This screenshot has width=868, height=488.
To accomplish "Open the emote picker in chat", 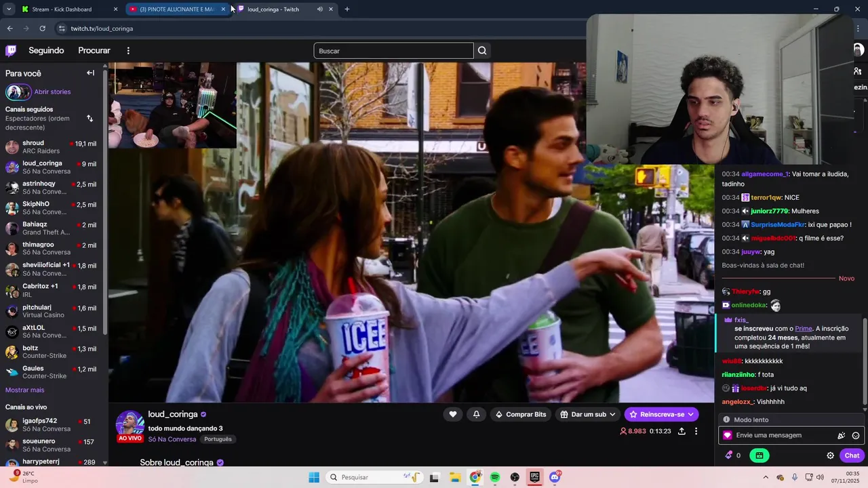I will [x=856, y=436].
